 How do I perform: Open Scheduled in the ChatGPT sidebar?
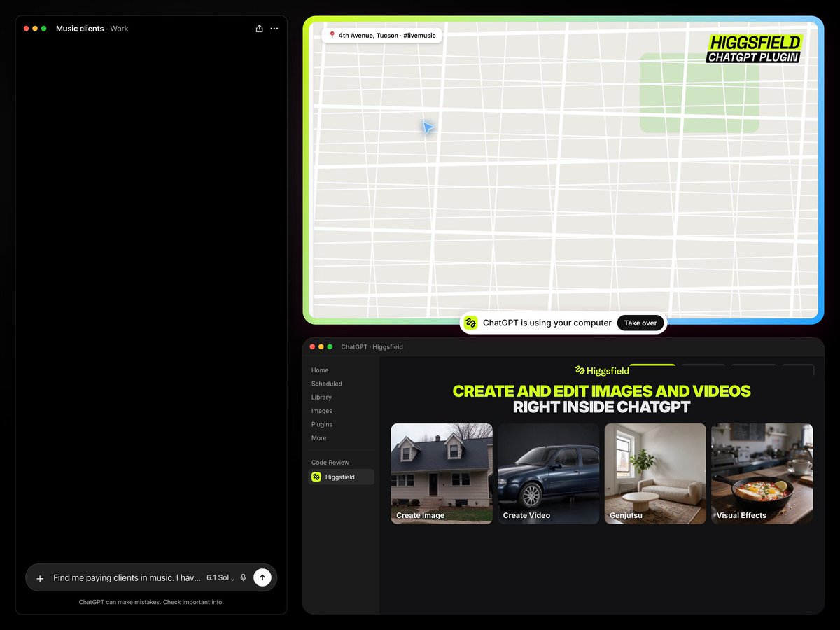pyautogui.click(x=327, y=384)
